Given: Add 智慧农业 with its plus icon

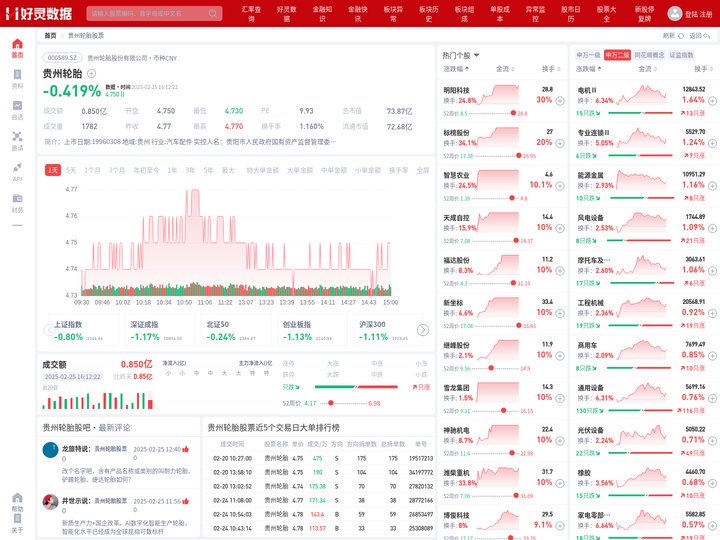Looking at the screenshot, I should click(560, 186).
